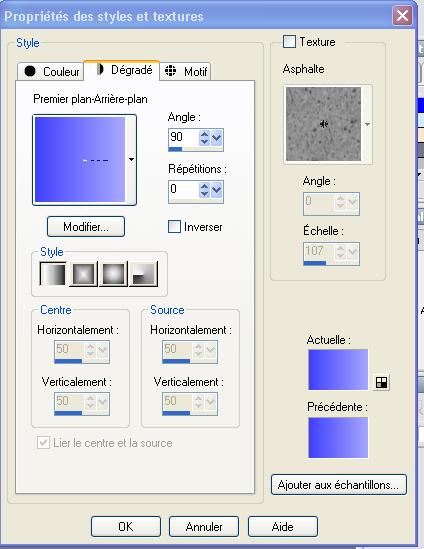424x549 pixels.
Task: Toggle the Inverser checkbox
Action: tap(174, 227)
